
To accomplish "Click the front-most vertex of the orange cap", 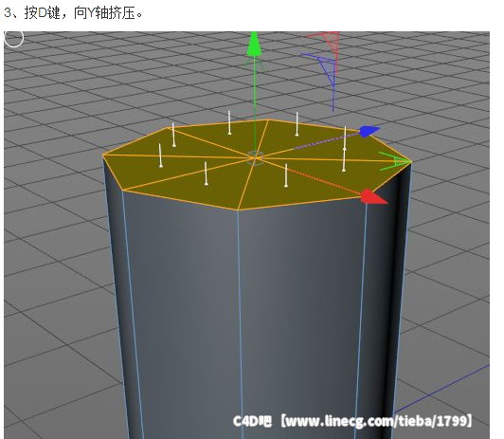I will (238, 210).
